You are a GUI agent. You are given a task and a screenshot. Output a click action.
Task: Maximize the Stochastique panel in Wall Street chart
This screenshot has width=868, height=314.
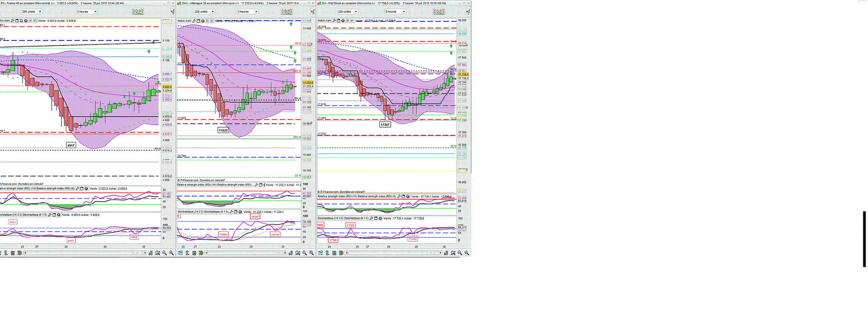375,218
